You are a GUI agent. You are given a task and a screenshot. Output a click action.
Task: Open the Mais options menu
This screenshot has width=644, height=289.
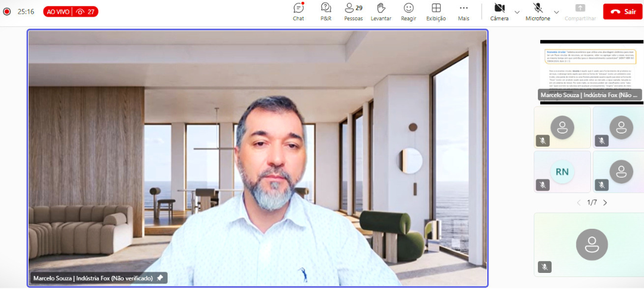tap(464, 11)
